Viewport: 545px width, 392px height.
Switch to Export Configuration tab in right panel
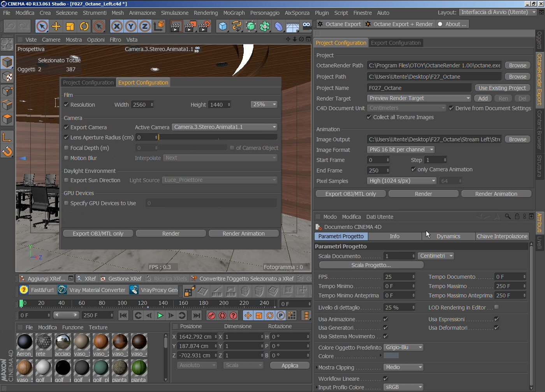(396, 43)
